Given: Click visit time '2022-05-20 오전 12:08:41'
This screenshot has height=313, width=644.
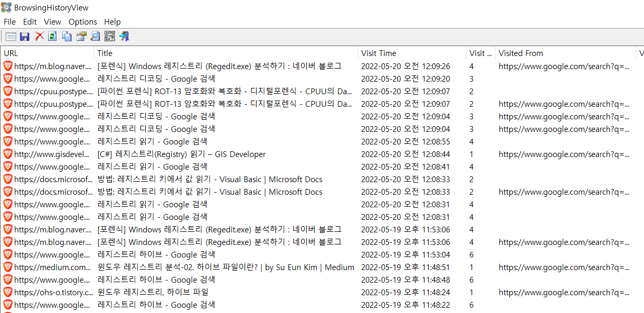Looking at the screenshot, I should click(x=406, y=166).
